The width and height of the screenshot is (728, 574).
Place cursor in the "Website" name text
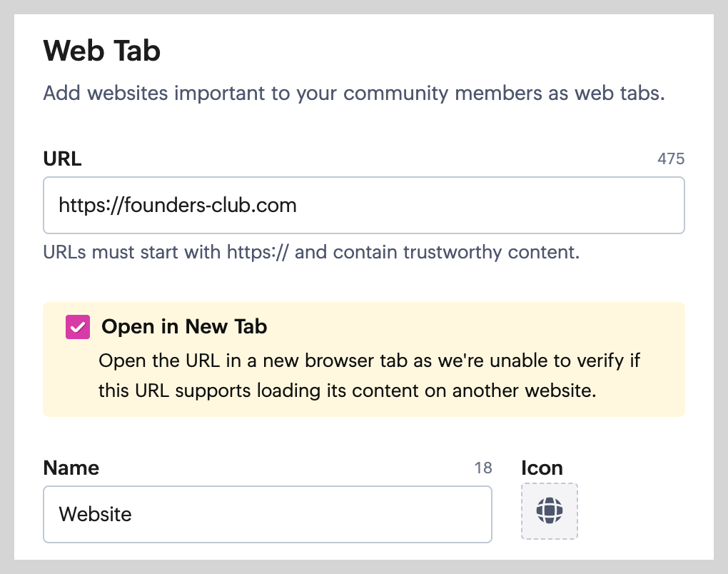(95, 514)
